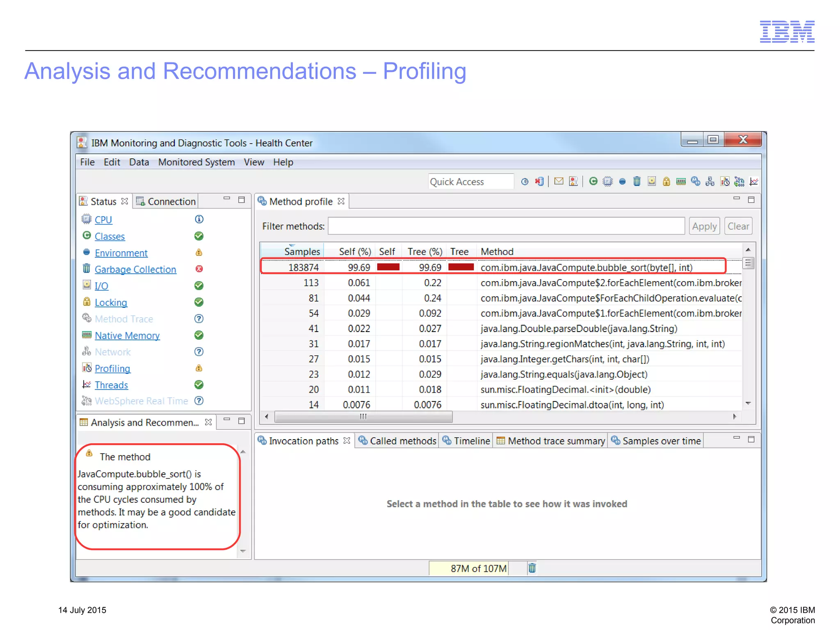Close the Analysis and Recommendations tab
The image size is (840, 630).
[208, 422]
